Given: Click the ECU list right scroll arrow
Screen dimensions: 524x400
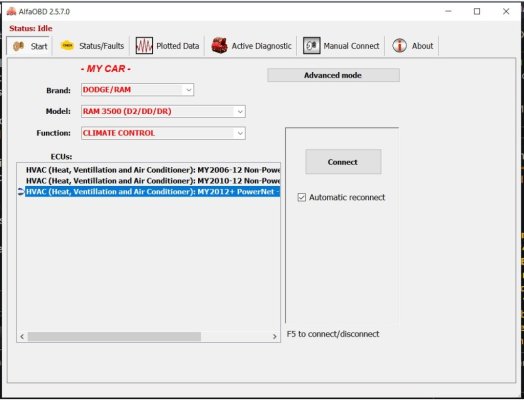Looking at the screenshot, I should [275, 337].
